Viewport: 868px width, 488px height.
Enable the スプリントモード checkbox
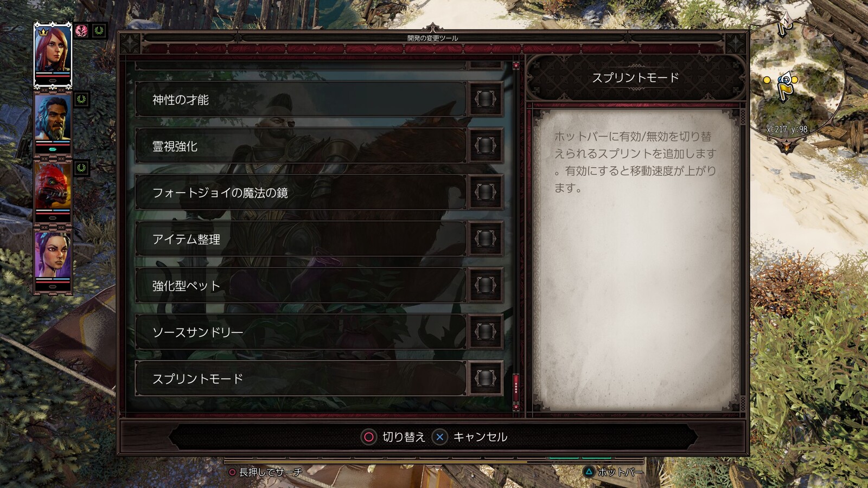(486, 378)
